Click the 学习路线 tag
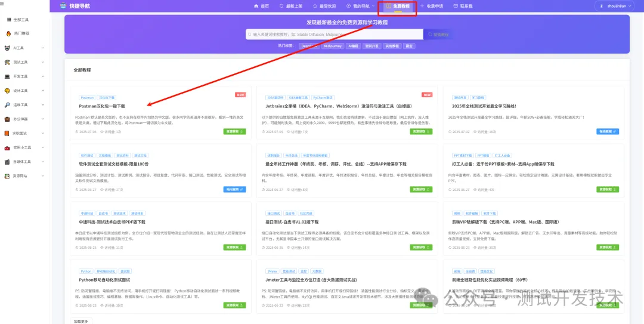The width and height of the screenshot is (644, 324). coord(478,98)
